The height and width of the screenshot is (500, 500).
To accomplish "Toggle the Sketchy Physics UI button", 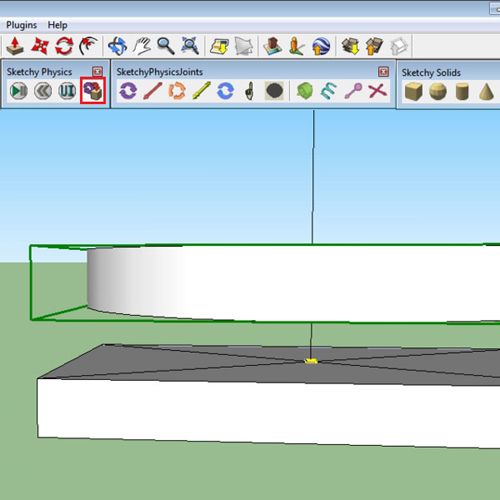I will tap(67, 91).
